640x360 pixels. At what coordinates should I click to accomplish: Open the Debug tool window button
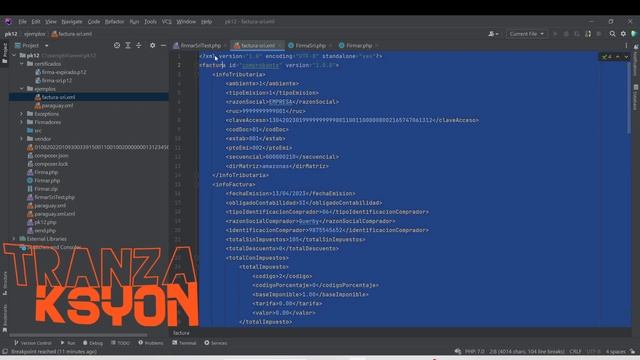click(x=93, y=343)
